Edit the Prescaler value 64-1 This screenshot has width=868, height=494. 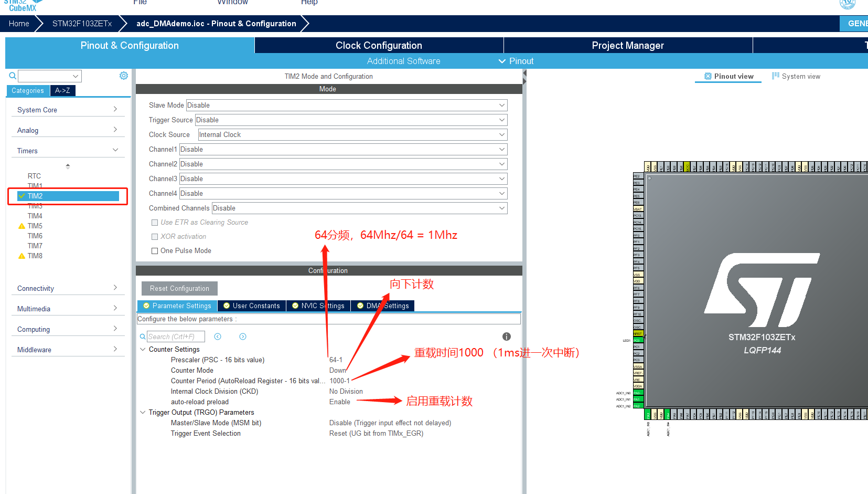pos(336,360)
